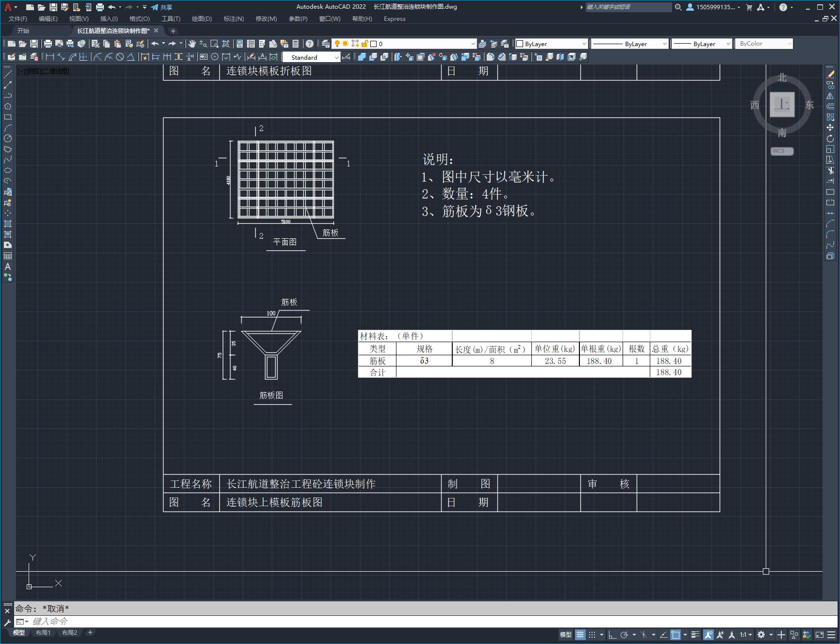The width and height of the screenshot is (840, 644).
Task: Click the Save icon in quick access toolbar
Action: pyautogui.click(x=53, y=7)
